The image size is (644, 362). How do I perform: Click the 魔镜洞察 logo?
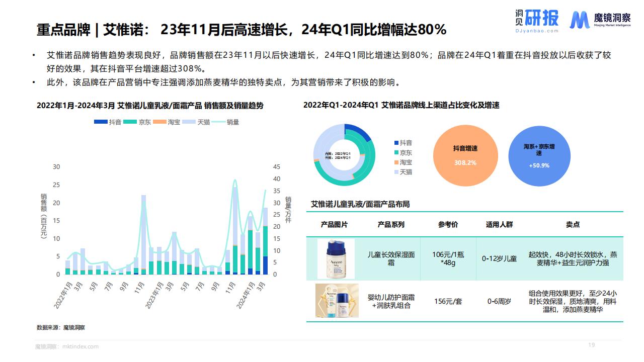pyautogui.click(x=600, y=20)
